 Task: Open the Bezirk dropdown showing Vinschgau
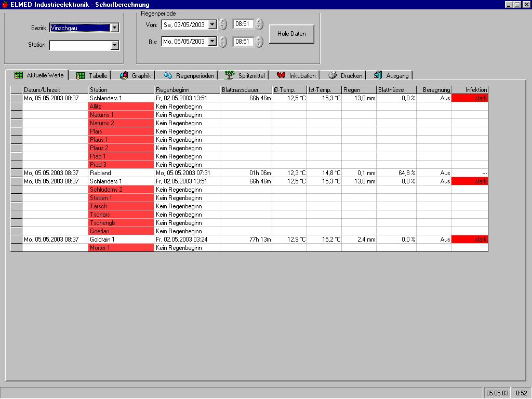pyautogui.click(x=115, y=28)
